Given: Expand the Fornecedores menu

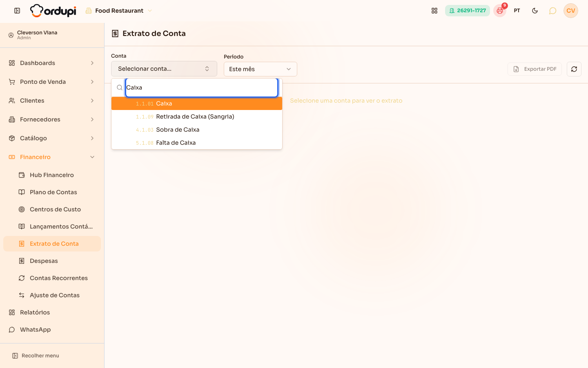Looking at the screenshot, I should point(52,119).
